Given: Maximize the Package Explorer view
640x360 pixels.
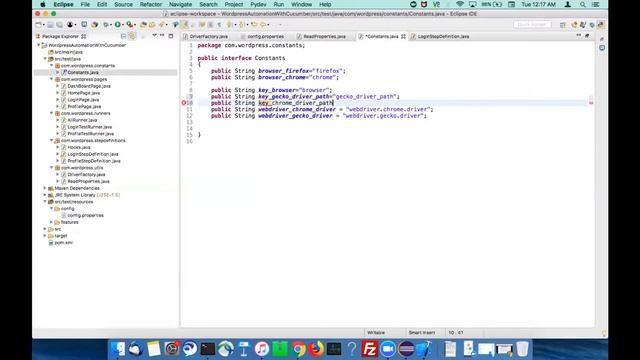Looking at the screenshot, I should (x=171, y=36).
